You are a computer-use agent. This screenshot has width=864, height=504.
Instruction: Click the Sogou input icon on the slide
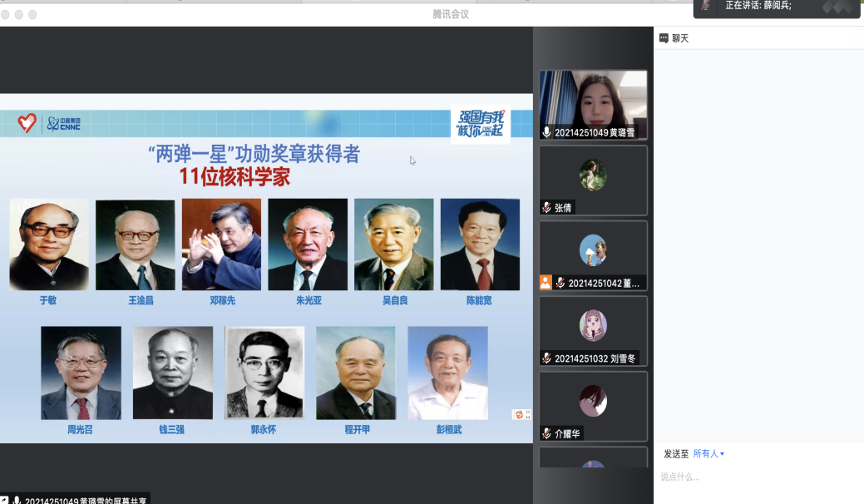tap(520, 414)
